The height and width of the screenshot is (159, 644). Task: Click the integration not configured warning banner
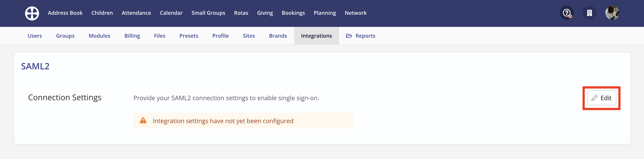[243, 121]
